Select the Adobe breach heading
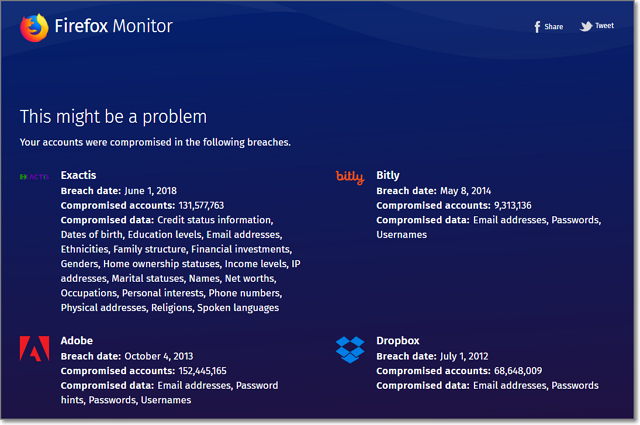The height and width of the screenshot is (425, 640). [x=77, y=341]
